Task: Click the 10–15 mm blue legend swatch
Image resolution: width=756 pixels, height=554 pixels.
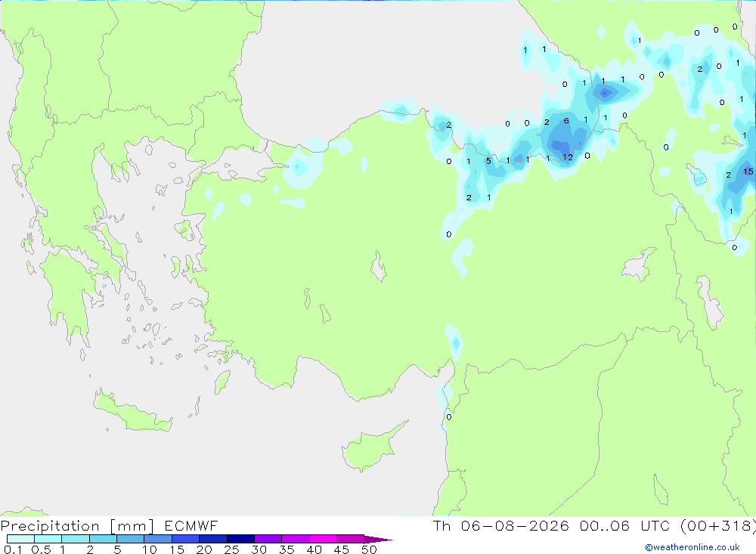Action: click(158, 539)
